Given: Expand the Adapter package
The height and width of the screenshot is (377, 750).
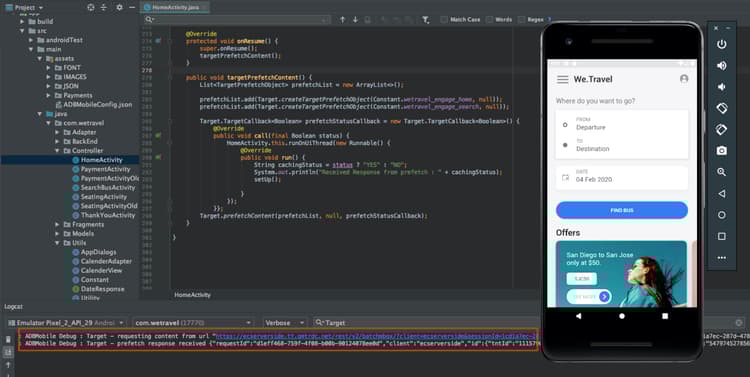Looking at the screenshot, I should 57,133.
